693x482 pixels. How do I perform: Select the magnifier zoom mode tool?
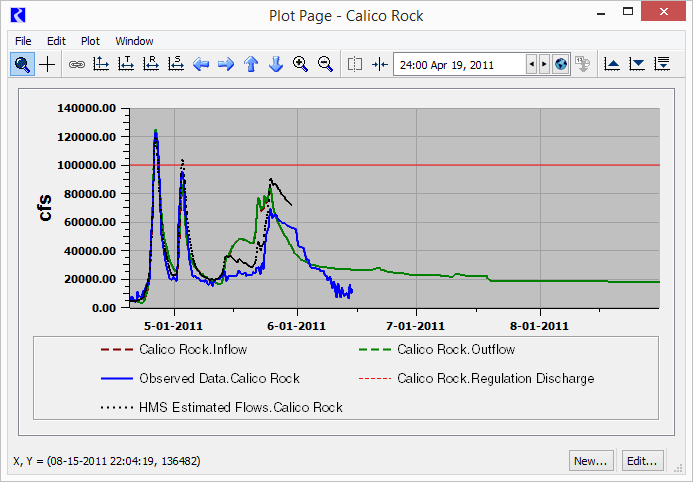pyautogui.click(x=23, y=65)
